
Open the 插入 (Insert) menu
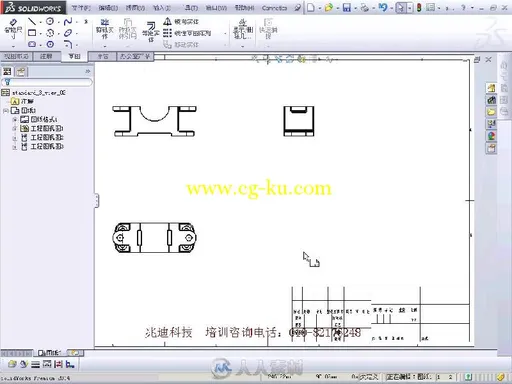[162, 8]
